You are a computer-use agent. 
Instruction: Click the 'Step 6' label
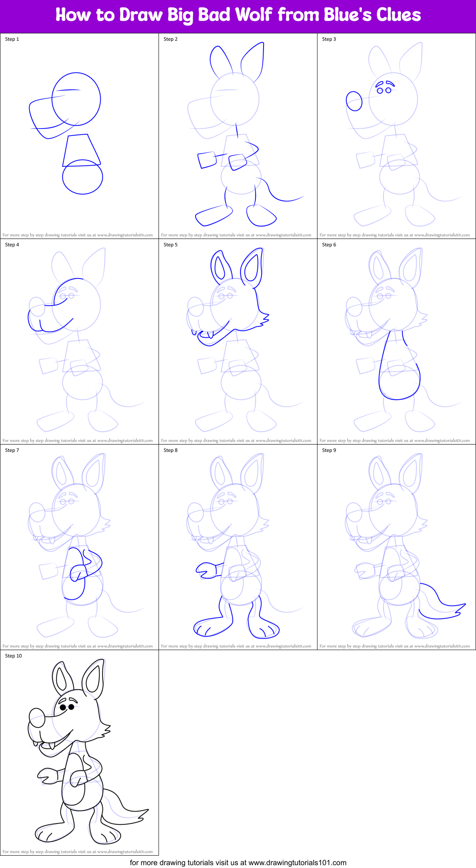[x=329, y=245]
